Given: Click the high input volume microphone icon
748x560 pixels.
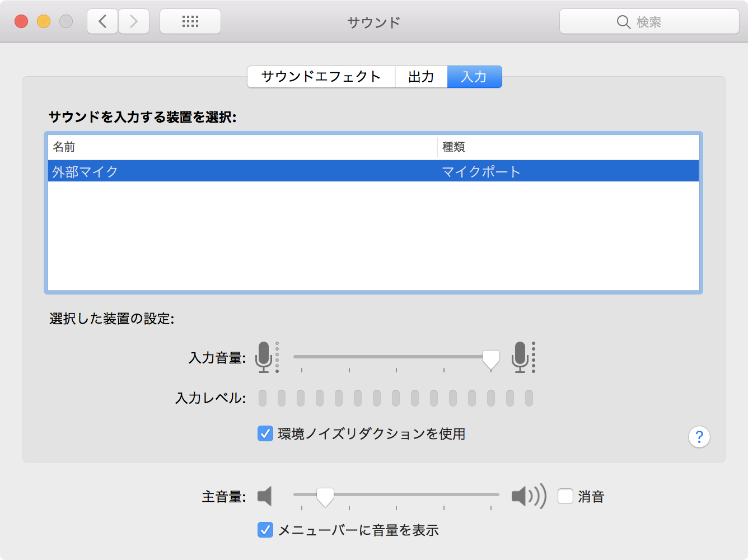Looking at the screenshot, I should 521,357.
